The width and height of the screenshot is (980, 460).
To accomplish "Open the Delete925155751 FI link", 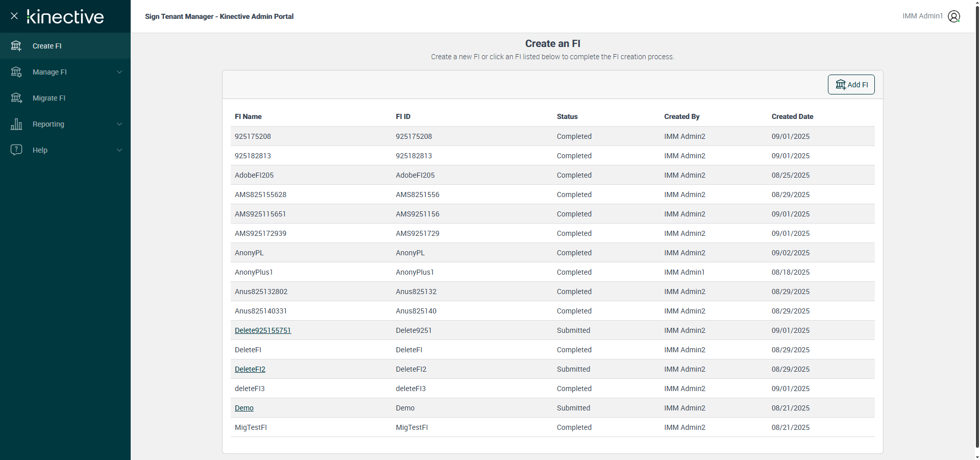I will [x=263, y=330].
